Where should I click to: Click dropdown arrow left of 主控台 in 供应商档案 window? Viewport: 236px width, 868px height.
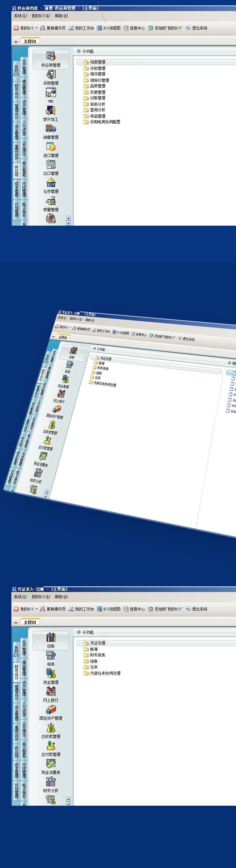pos(16,42)
